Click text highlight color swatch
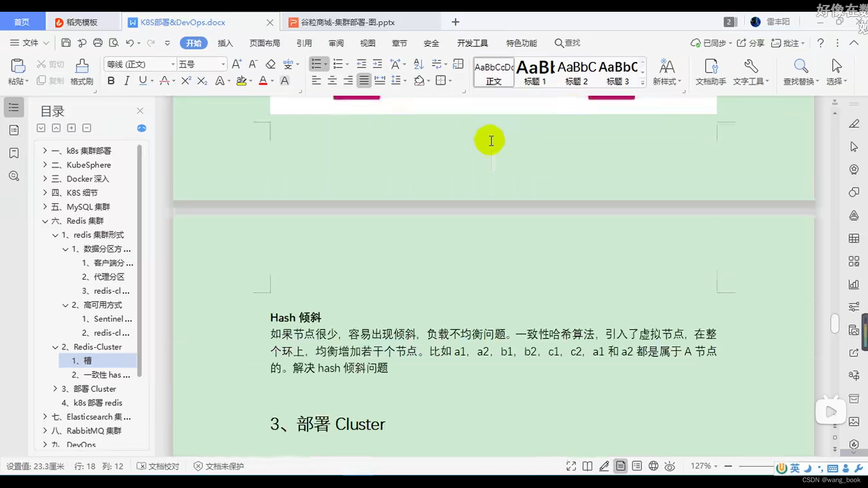Screen dimensions: 868x488 click(241, 81)
